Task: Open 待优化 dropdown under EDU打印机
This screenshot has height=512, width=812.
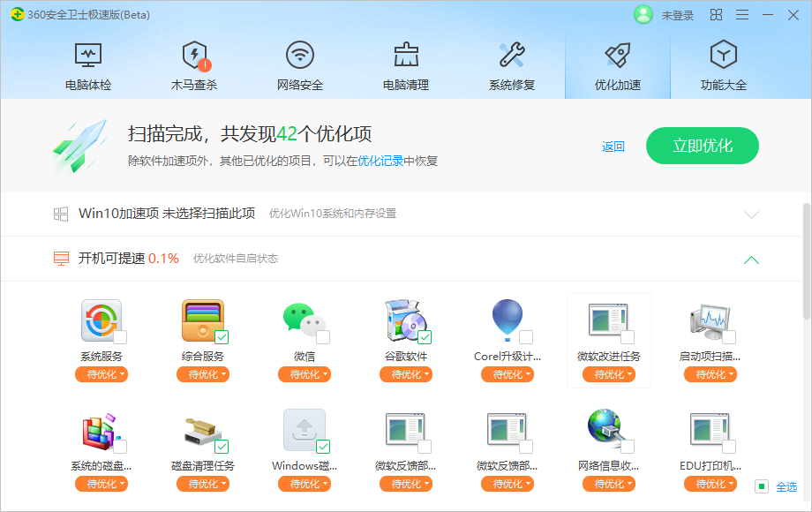Action: click(710, 484)
